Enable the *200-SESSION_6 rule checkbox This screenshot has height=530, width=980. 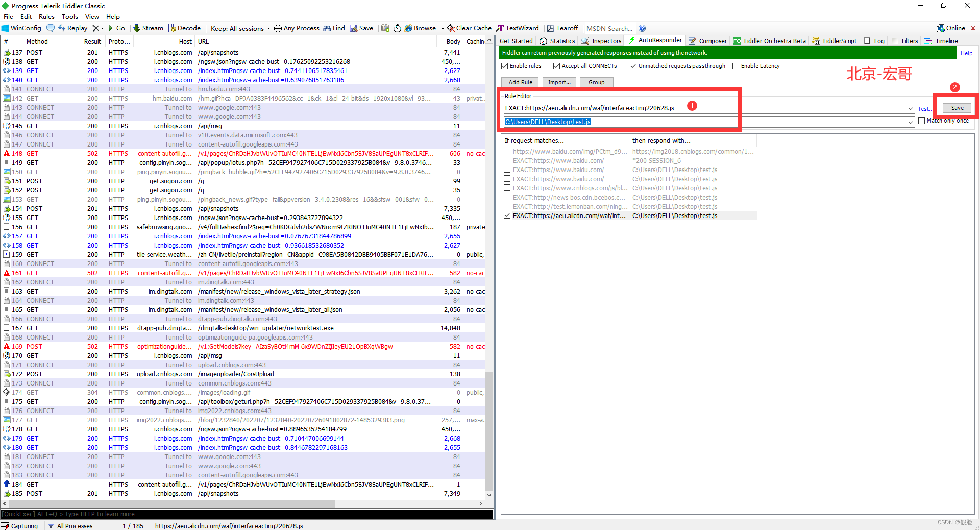pos(507,161)
